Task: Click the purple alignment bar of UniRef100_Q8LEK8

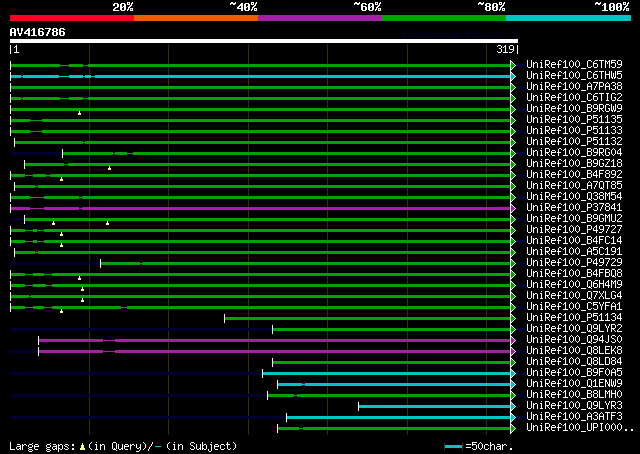Action: (274, 351)
